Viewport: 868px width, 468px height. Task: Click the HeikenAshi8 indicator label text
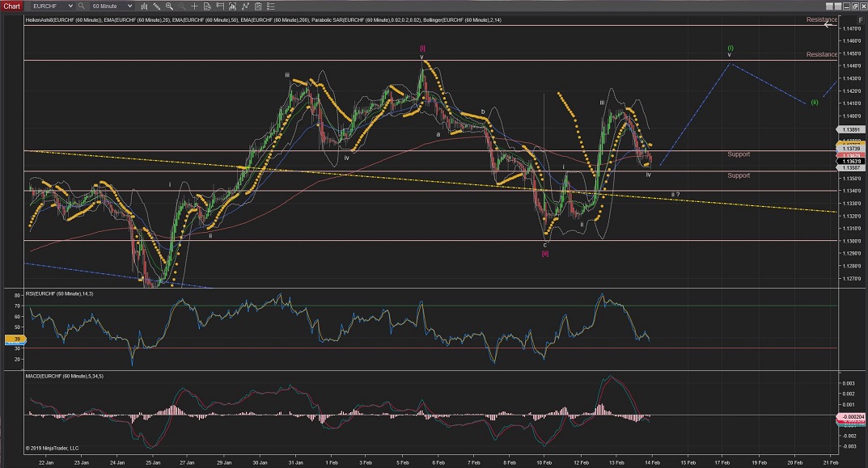click(x=63, y=20)
